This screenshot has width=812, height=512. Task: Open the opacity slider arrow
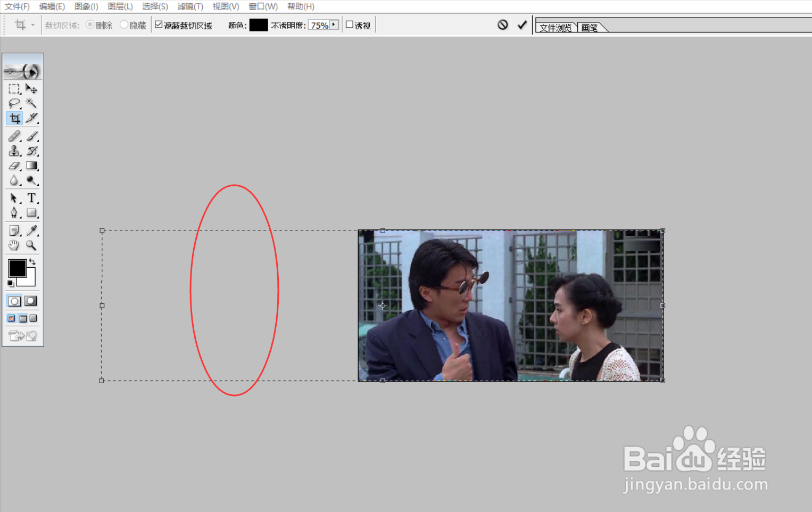pyautogui.click(x=334, y=25)
